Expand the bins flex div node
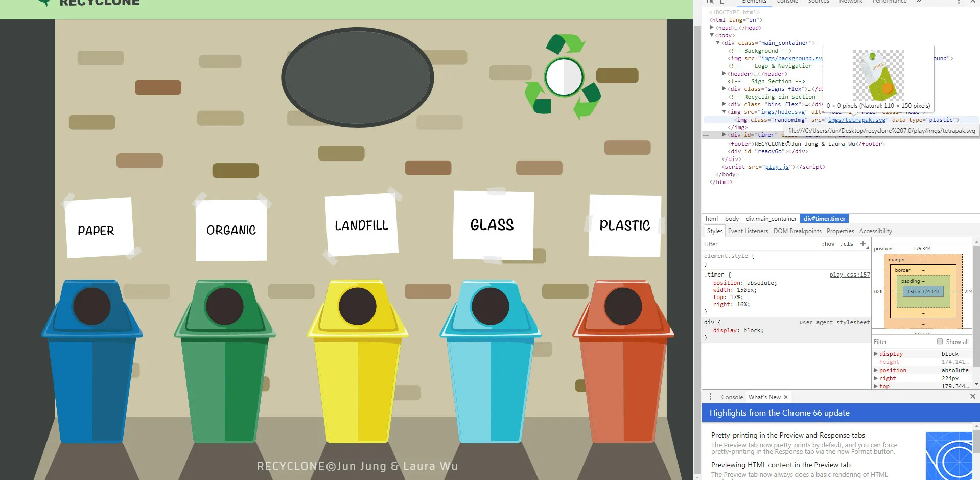The height and width of the screenshot is (480, 980). 724,104
